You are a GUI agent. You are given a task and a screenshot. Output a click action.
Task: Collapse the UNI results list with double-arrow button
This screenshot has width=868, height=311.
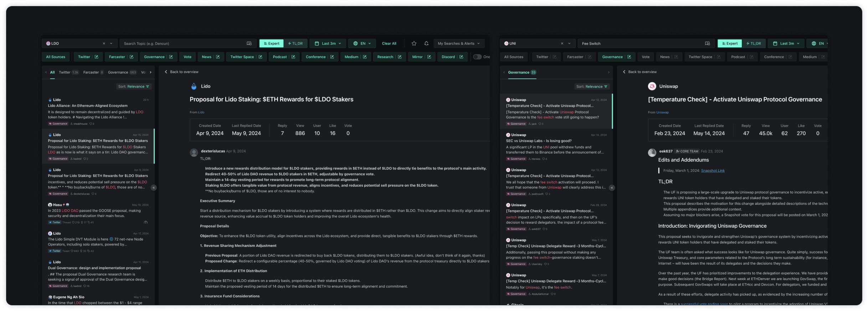612,188
